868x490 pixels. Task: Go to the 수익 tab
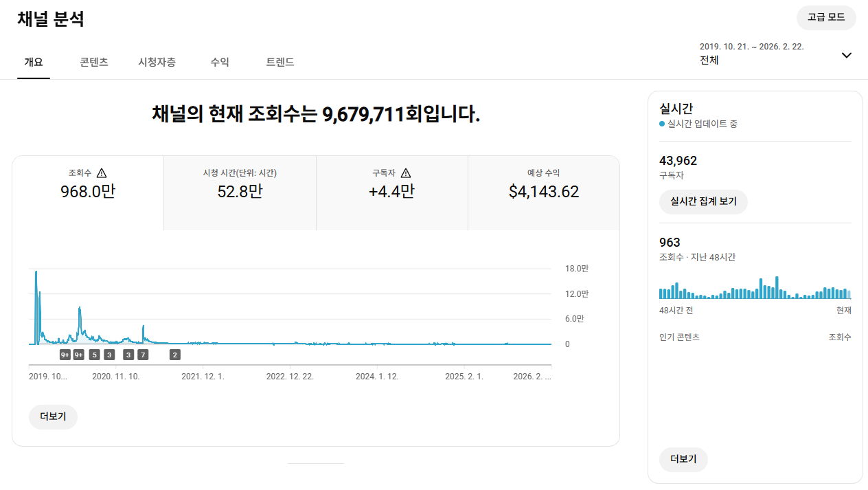(x=220, y=62)
